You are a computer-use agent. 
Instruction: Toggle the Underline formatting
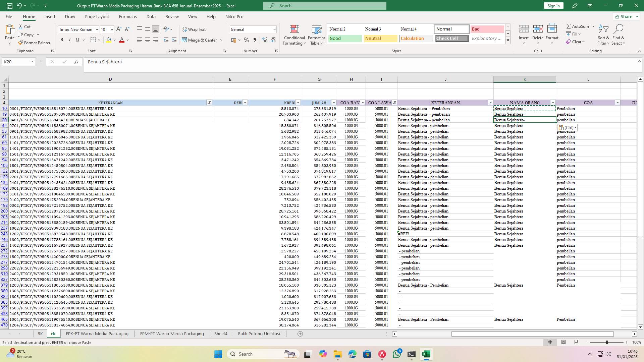(77, 40)
